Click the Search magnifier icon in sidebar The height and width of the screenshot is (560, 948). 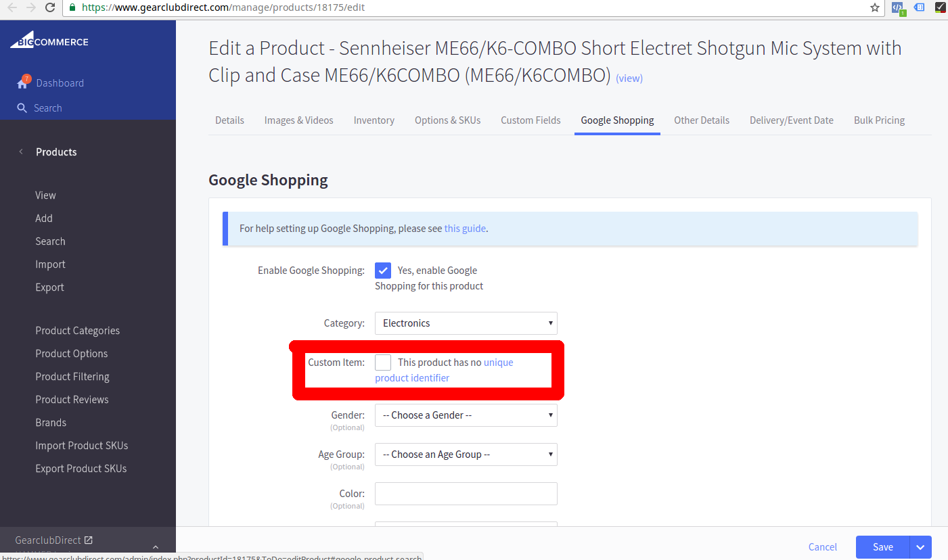coord(22,108)
